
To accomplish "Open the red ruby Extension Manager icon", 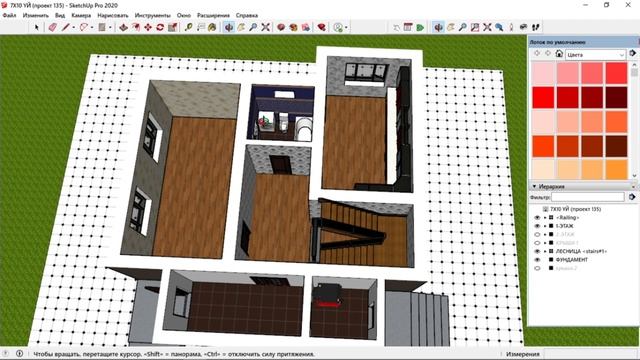I will (x=322, y=27).
